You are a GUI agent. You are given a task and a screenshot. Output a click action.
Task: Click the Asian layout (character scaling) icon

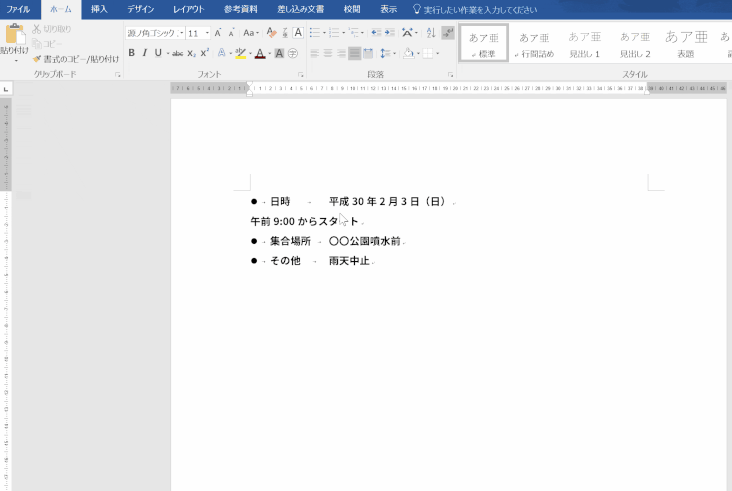click(407, 33)
